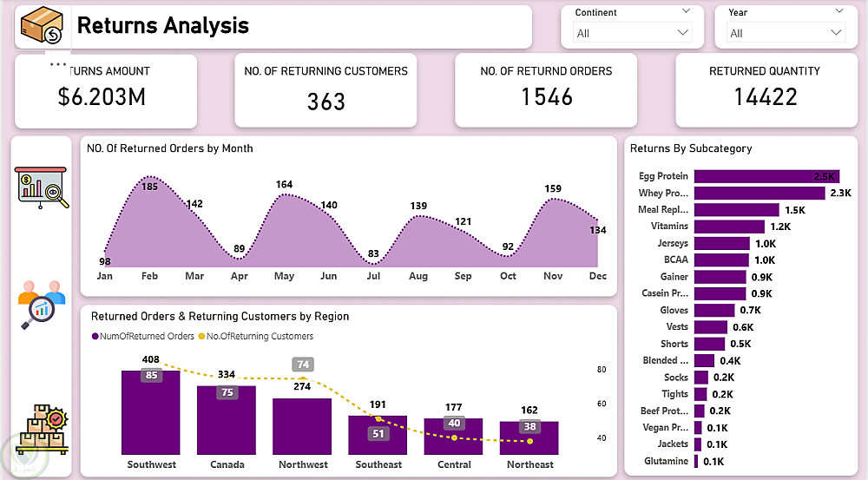Image resolution: width=868 pixels, height=480 pixels.
Task: Select the Shorts bar in subcategory chart
Action: pyautogui.click(x=709, y=344)
